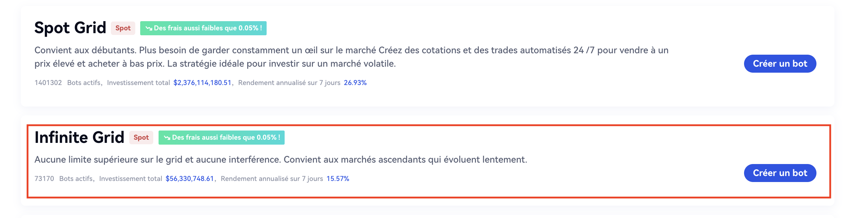Click Infinite Grid "Investissement total" label
This screenshot has height=218, width=868.
click(x=130, y=178)
